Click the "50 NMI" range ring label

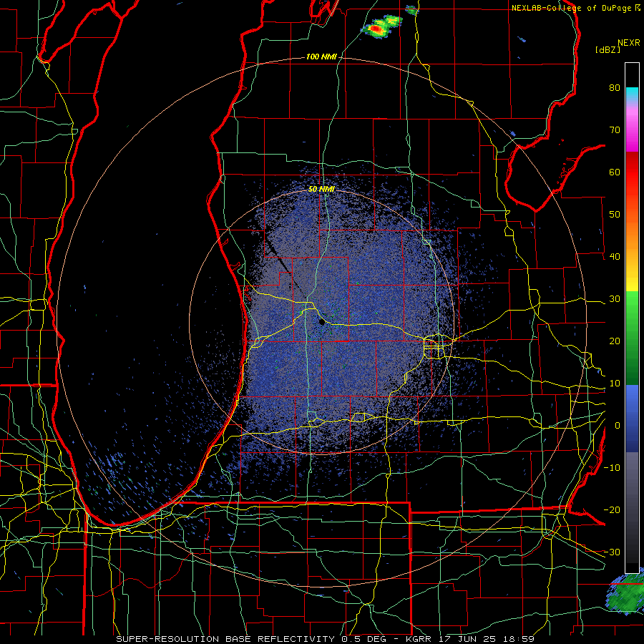[321, 190]
